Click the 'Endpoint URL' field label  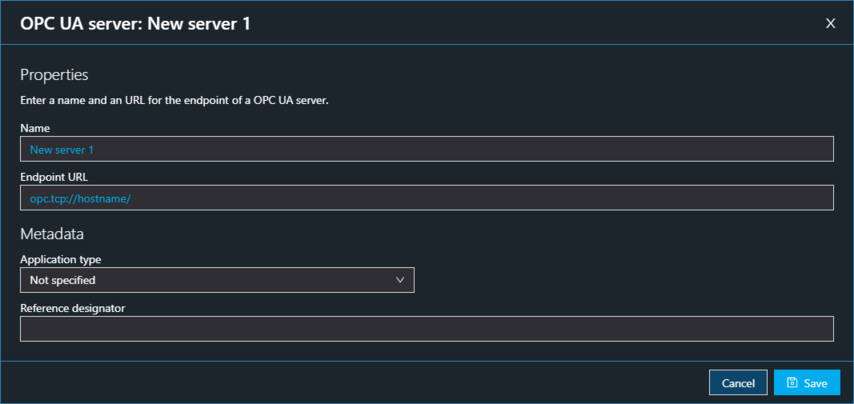click(x=54, y=177)
